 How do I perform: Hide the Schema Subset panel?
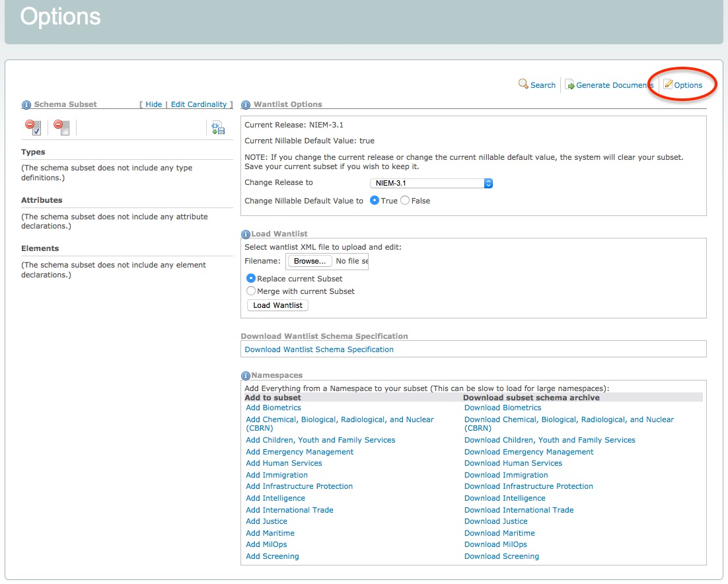[x=154, y=104]
